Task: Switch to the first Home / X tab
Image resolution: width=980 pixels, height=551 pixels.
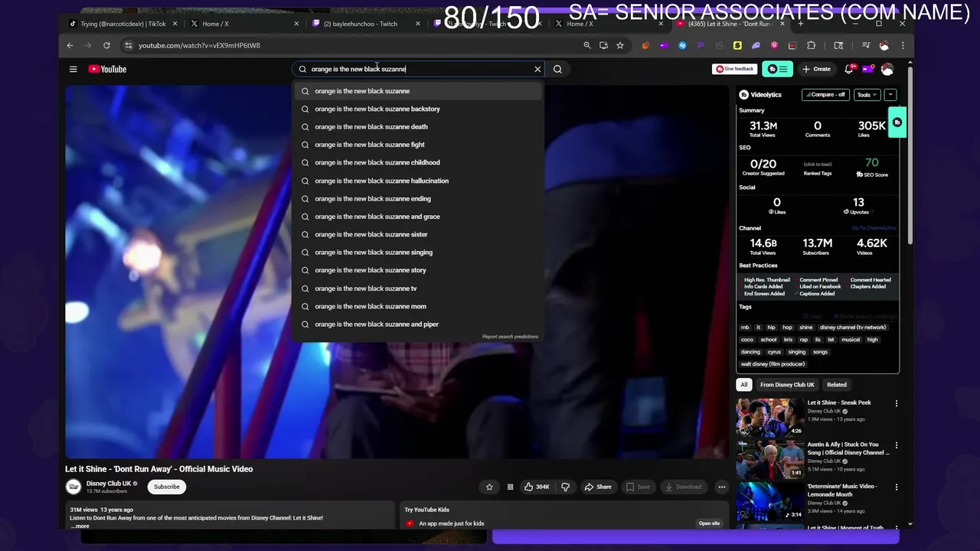Action: (243, 24)
